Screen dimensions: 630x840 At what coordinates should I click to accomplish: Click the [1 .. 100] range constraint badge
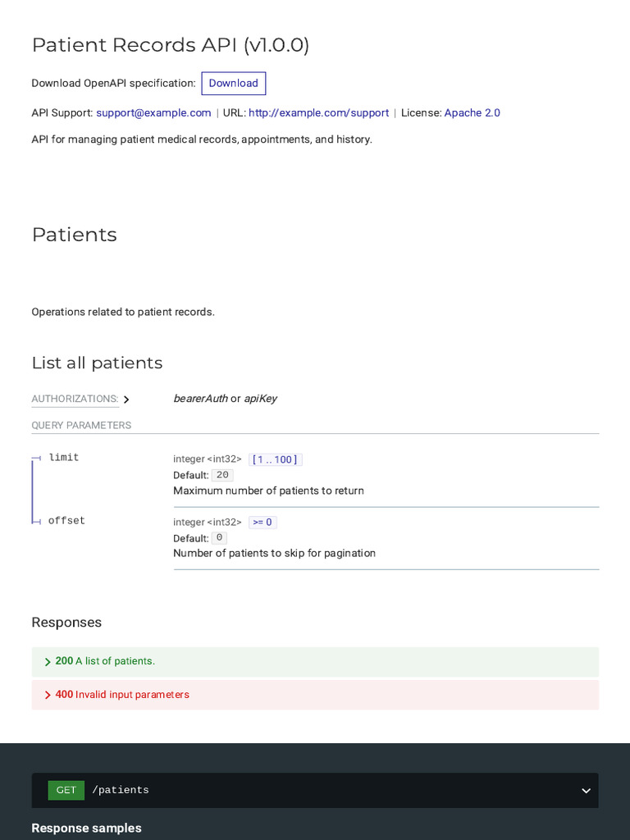[x=275, y=459]
